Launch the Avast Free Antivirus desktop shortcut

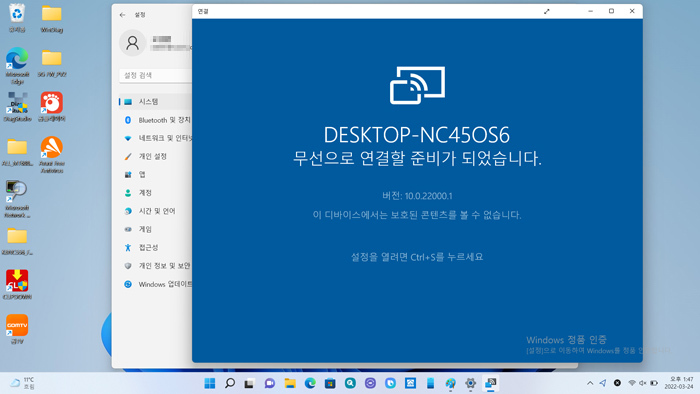(52, 154)
